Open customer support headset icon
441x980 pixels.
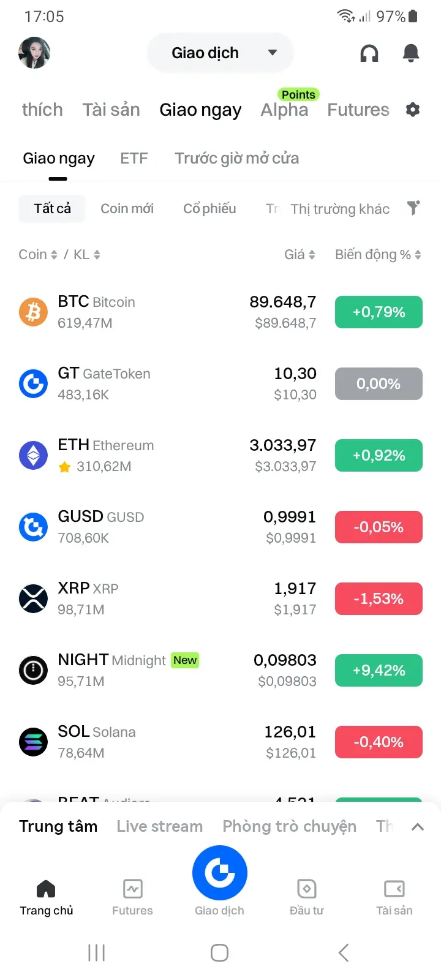(369, 53)
